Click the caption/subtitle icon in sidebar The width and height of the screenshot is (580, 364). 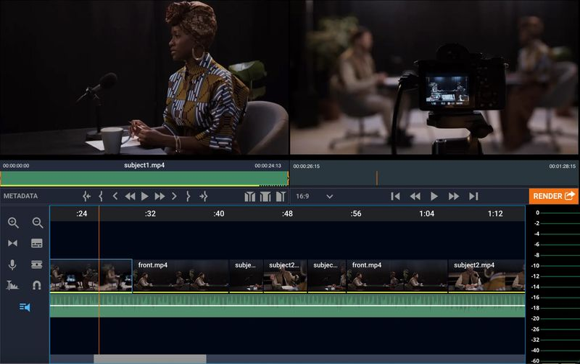(37, 243)
